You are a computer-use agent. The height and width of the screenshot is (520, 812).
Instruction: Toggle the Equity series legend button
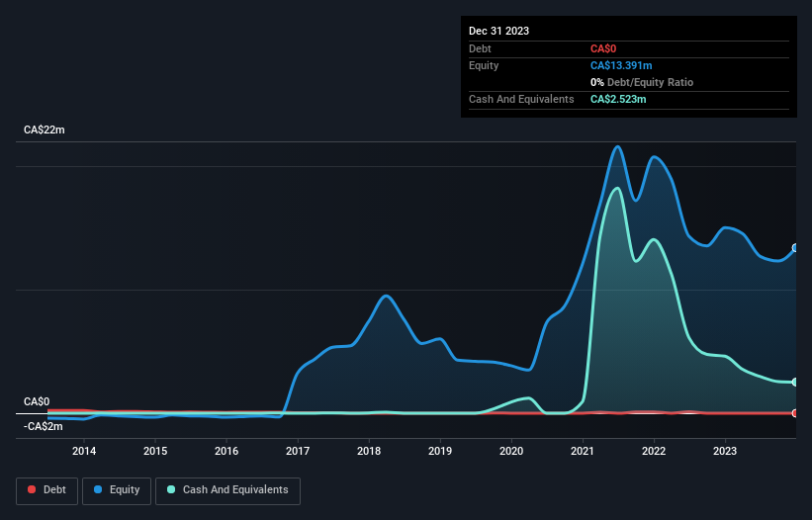coord(117,490)
